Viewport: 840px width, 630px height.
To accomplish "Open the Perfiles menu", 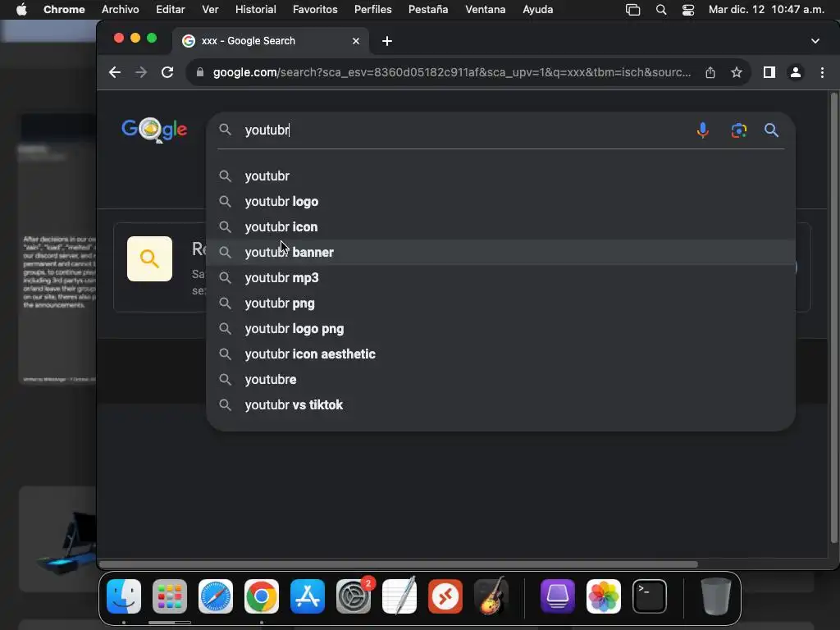I will pos(373,10).
